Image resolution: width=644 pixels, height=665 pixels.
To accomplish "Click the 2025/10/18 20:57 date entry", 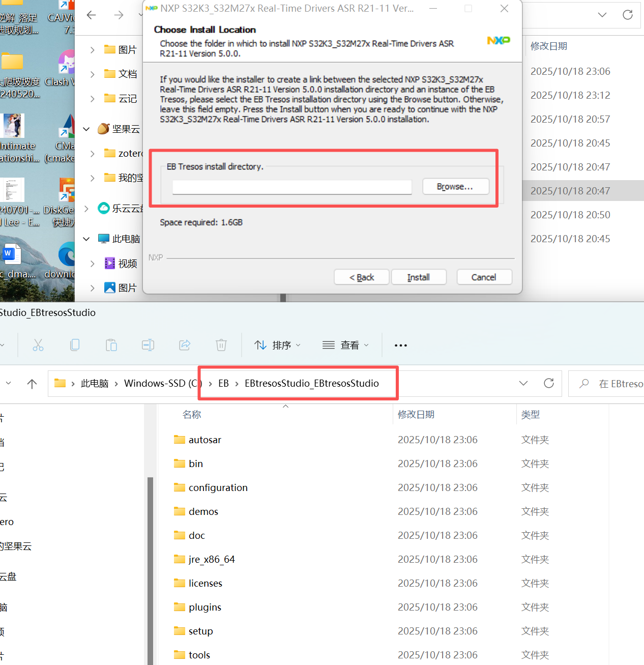I will coord(570,119).
